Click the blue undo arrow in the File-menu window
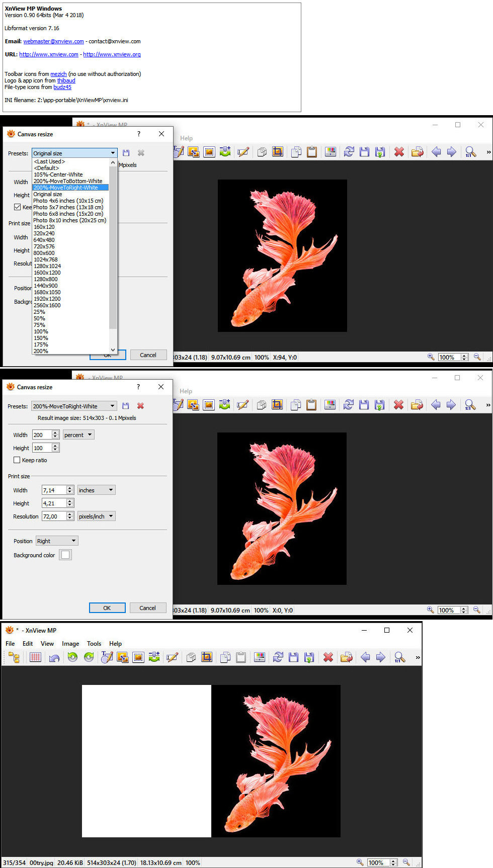493x868 pixels. pos(54,657)
